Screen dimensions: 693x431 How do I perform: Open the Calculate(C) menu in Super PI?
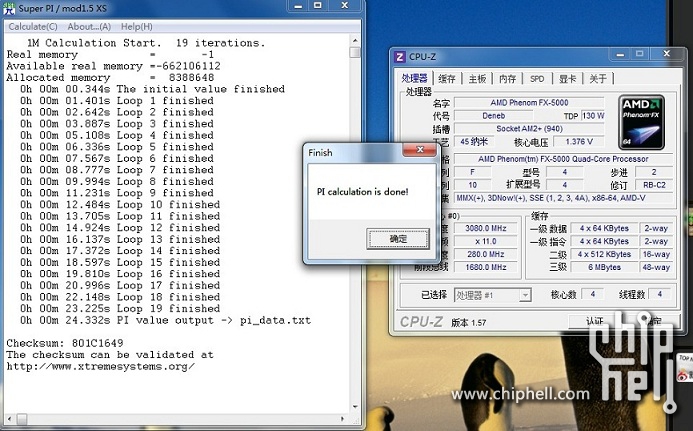33,27
